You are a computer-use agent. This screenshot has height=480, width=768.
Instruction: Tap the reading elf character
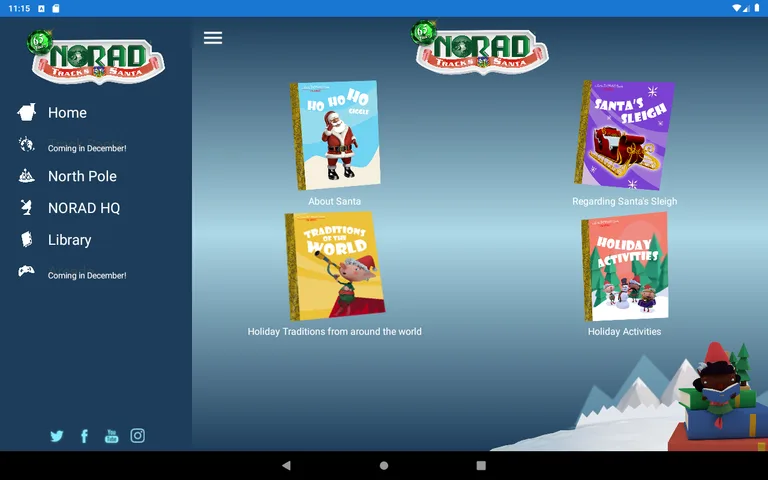click(719, 387)
